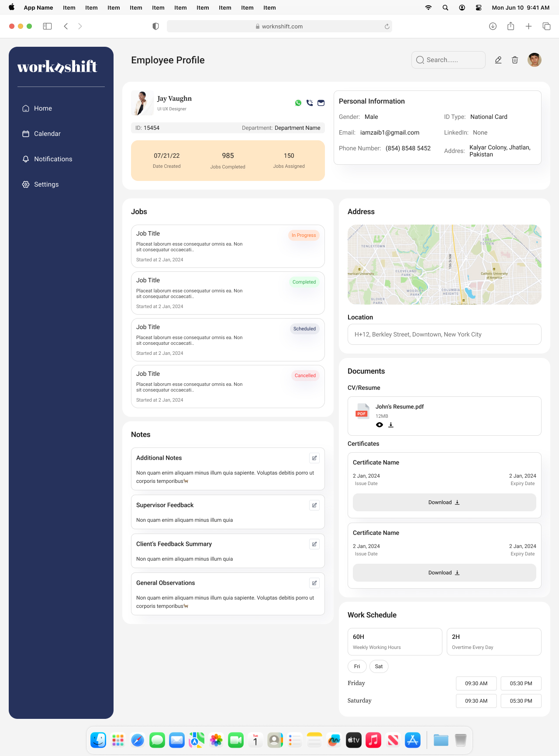Click Friday end time 05:30 PM
Image resolution: width=559 pixels, height=756 pixels.
521,683
